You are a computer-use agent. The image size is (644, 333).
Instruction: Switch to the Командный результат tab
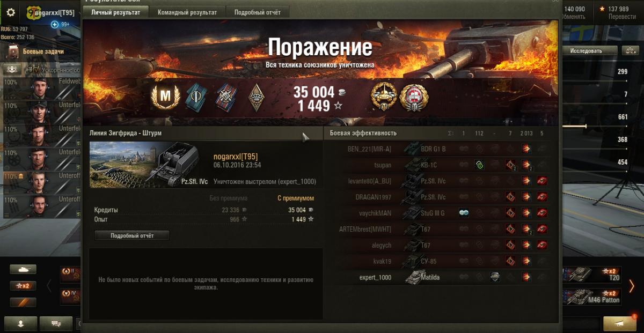click(187, 12)
